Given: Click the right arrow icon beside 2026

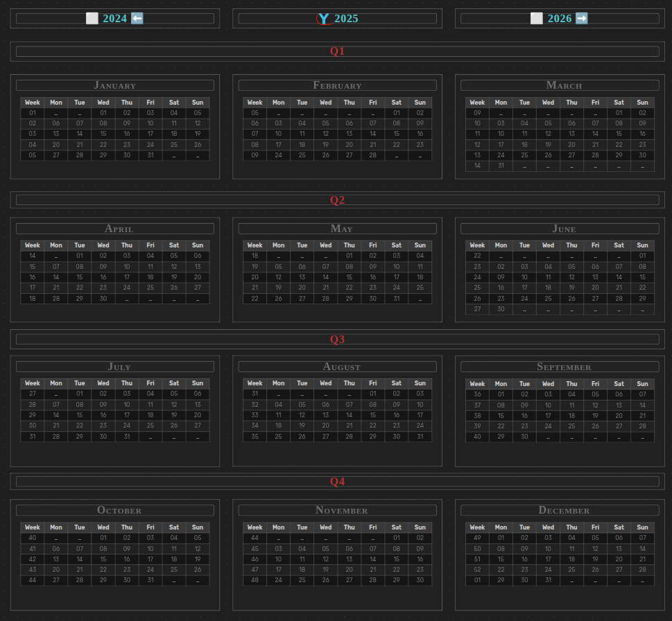Looking at the screenshot, I should point(582,19).
